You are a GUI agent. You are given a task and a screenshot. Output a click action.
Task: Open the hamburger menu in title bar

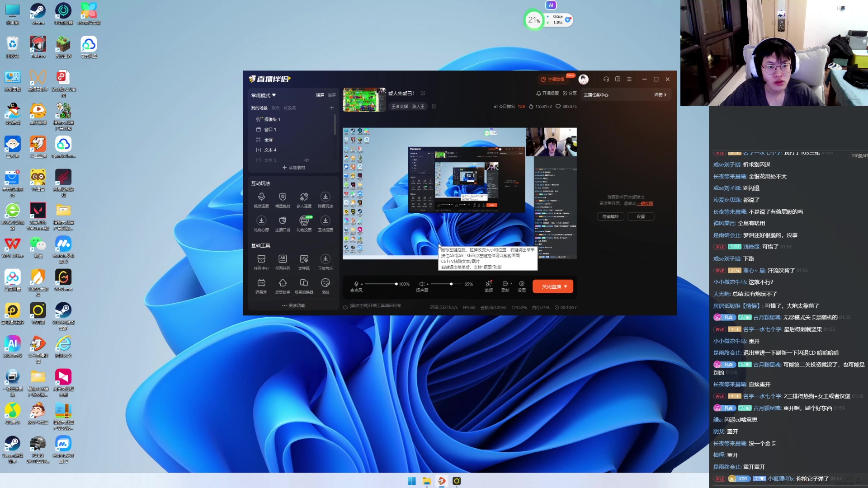[629, 79]
